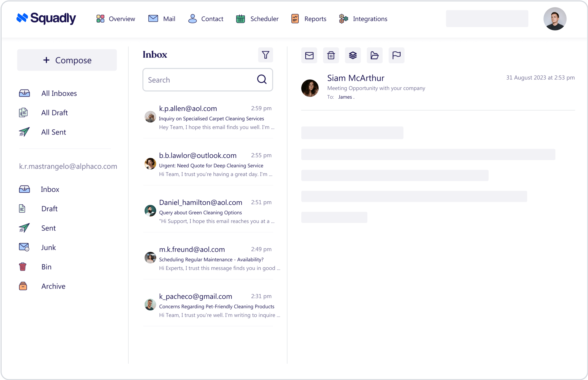The width and height of the screenshot is (588, 380).
Task: Click subject "Meeting Opportunity with your company"
Action: tap(376, 88)
